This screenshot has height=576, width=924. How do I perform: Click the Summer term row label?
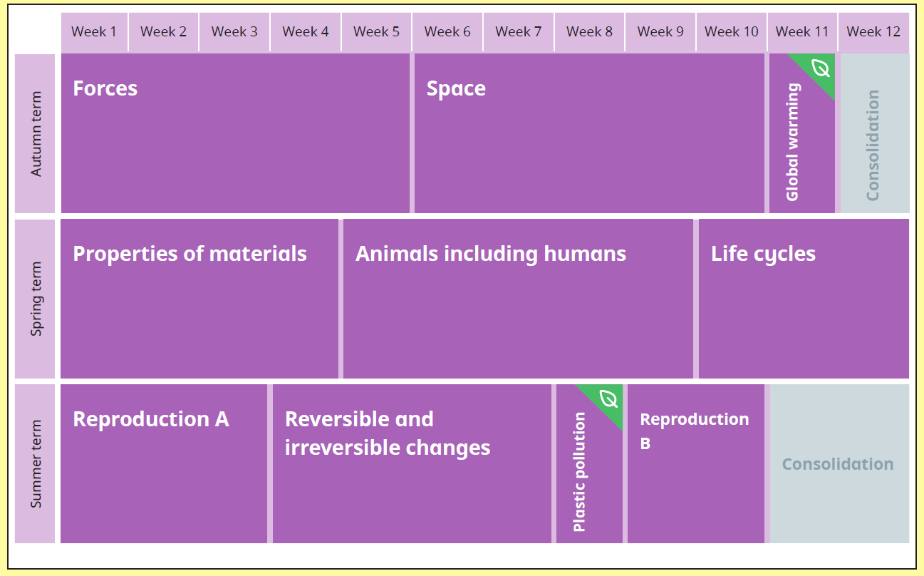coord(35,464)
